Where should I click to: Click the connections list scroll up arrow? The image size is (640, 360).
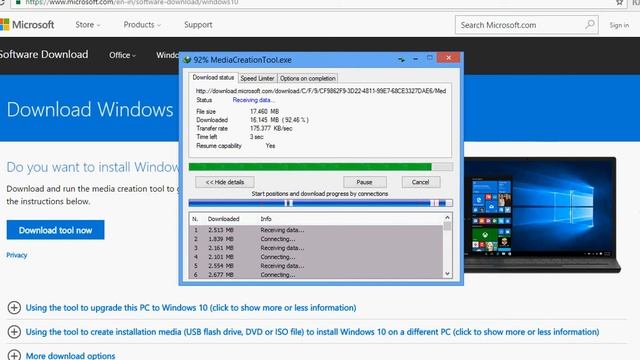tap(447, 218)
